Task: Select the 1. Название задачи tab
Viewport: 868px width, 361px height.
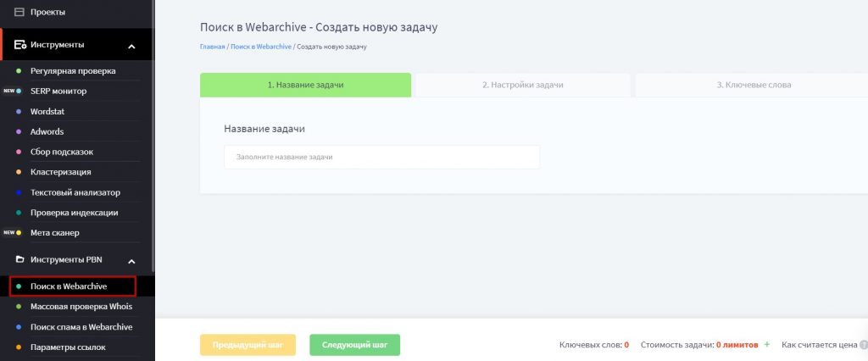Action: (x=305, y=85)
